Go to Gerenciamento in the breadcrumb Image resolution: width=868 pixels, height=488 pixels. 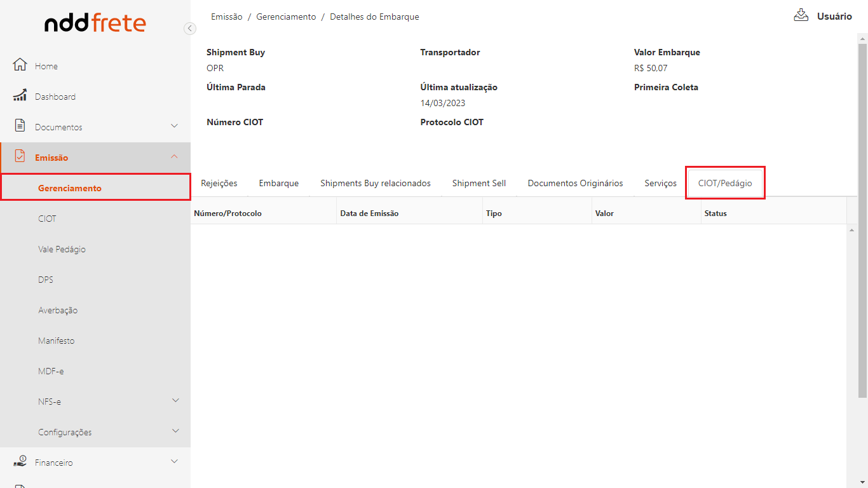[x=286, y=17]
